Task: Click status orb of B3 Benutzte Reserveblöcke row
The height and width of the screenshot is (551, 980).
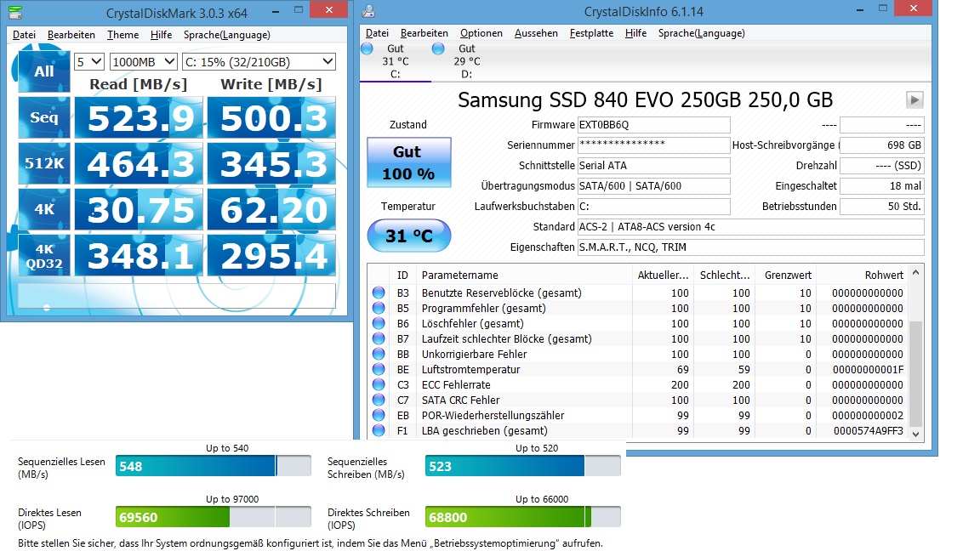Action: (x=378, y=293)
